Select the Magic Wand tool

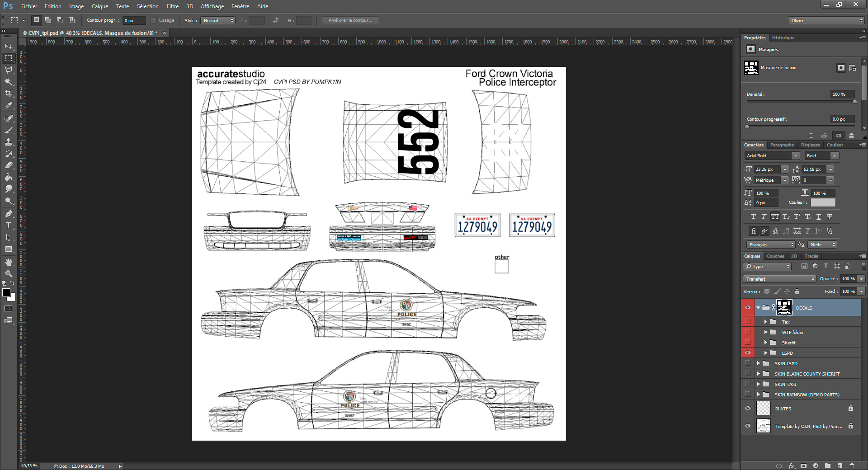coord(9,82)
